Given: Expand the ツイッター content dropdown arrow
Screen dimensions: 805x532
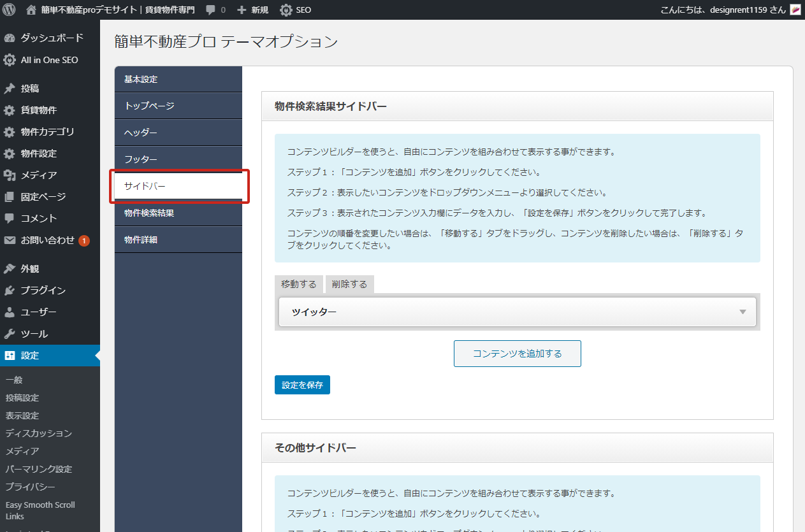Looking at the screenshot, I should click(x=743, y=312).
